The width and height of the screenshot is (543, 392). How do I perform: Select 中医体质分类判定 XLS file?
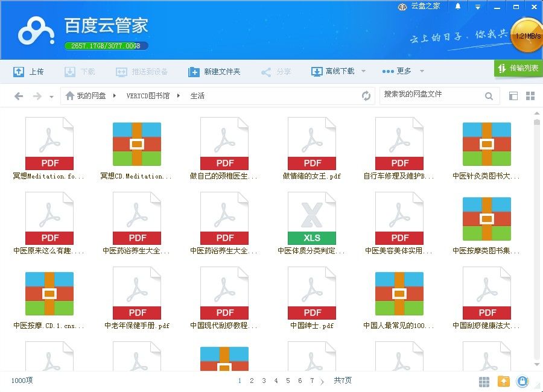pyautogui.click(x=312, y=224)
